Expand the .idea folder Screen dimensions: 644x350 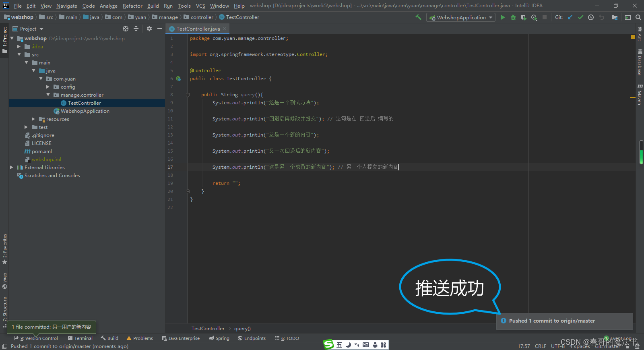[x=19, y=46]
